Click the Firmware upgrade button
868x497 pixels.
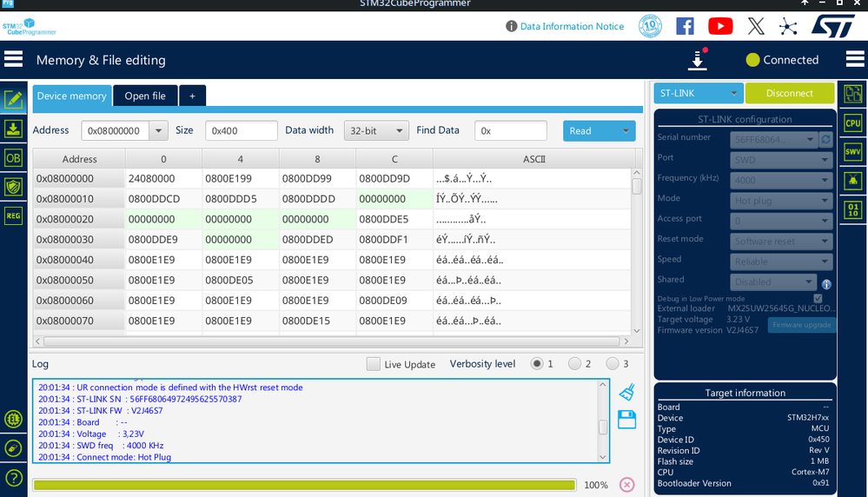click(802, 325)
